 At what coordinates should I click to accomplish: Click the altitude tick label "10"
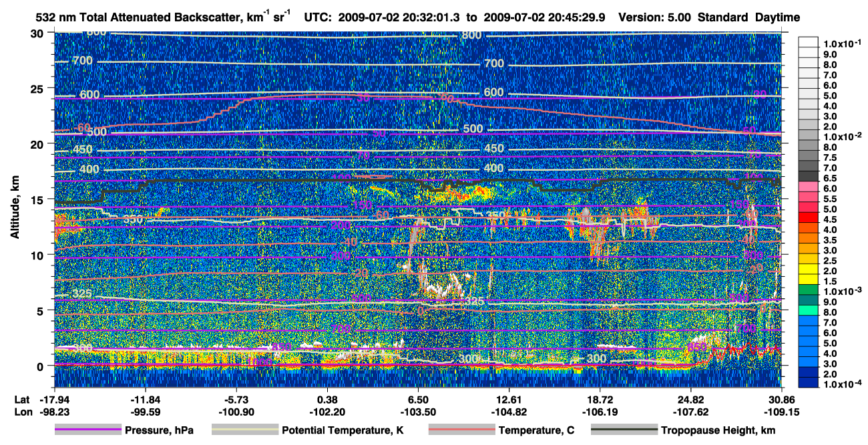click(38, 255)
